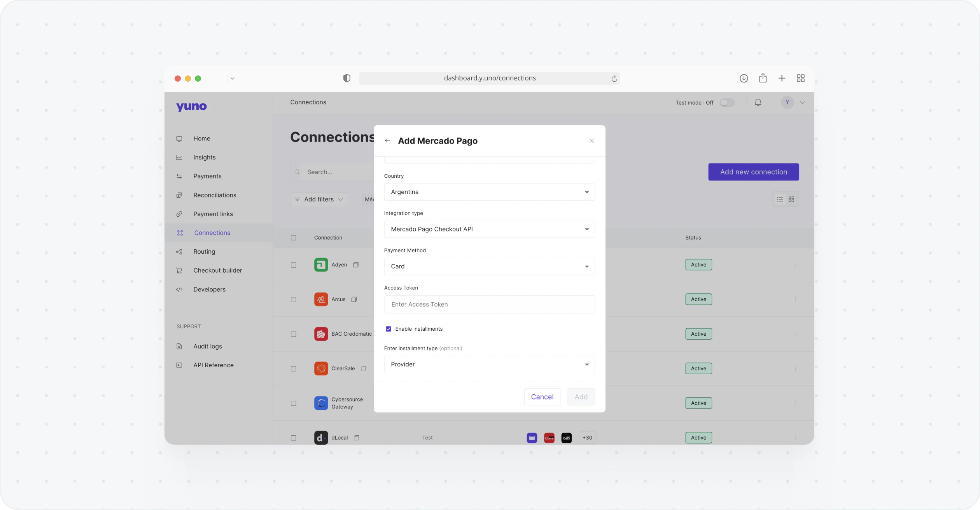980x510 pixels.
Task: Click the Cancel button
Action: [542, 397]
